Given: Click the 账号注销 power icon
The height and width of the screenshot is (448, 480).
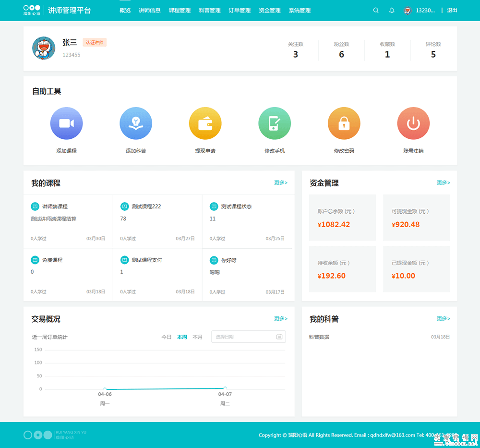Looking at the screenshot, I should 413,123.
